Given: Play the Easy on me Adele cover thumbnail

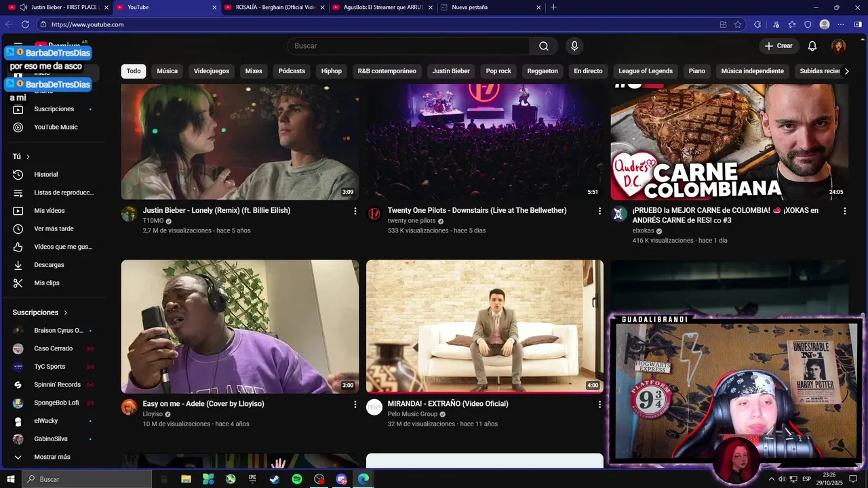Looking at the screenshot, I should point(240,327).
